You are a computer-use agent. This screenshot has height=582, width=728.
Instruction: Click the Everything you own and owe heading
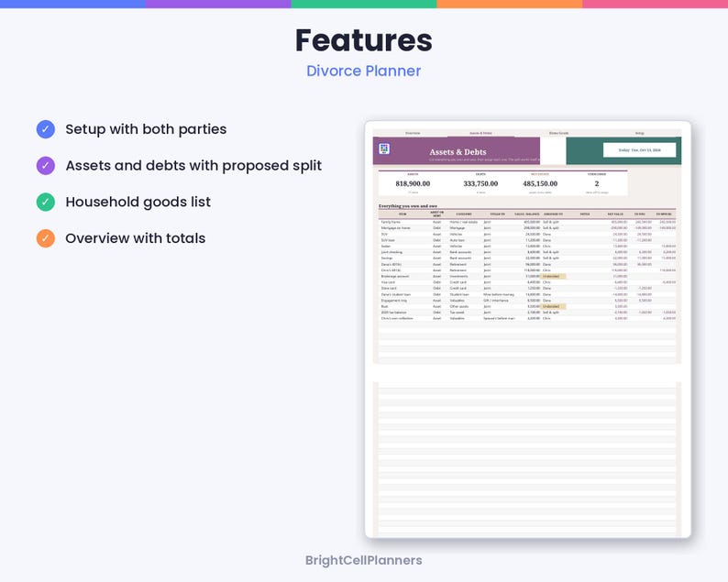pos(408,206)
